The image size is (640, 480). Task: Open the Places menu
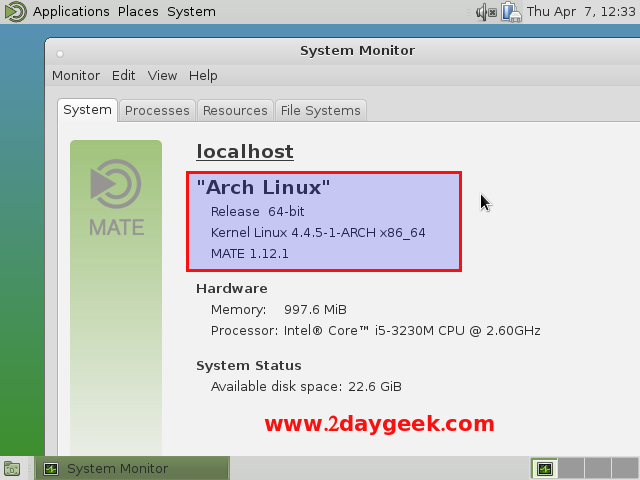pos(138,12)
